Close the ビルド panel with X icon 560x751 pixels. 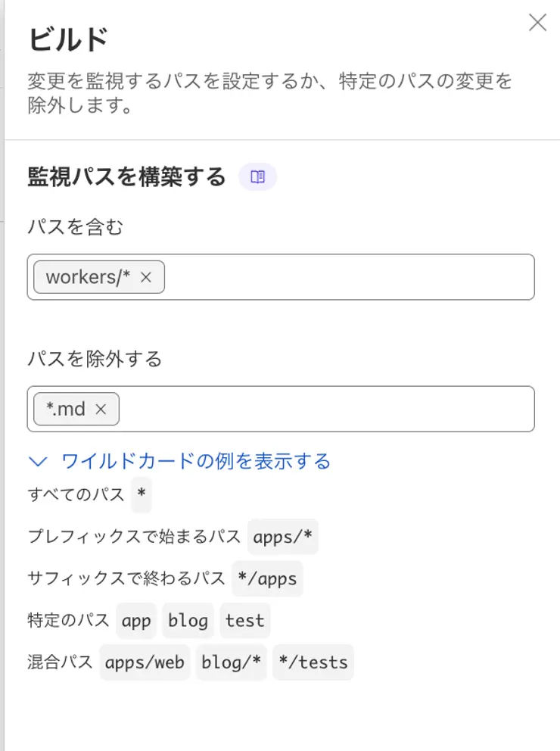pos(537,22)
